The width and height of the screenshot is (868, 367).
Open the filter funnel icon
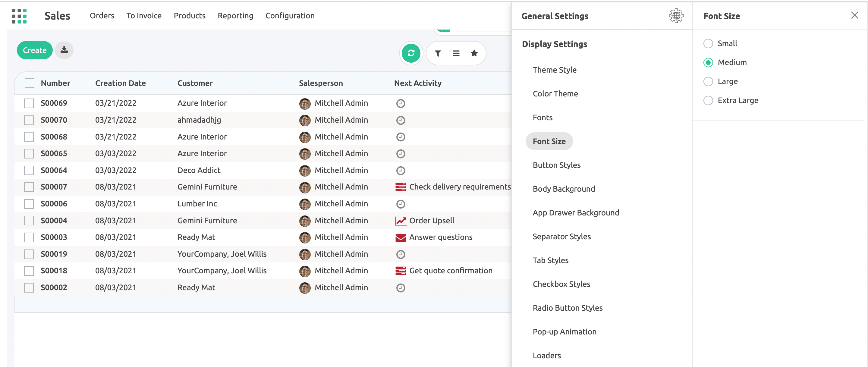(438, 53)
